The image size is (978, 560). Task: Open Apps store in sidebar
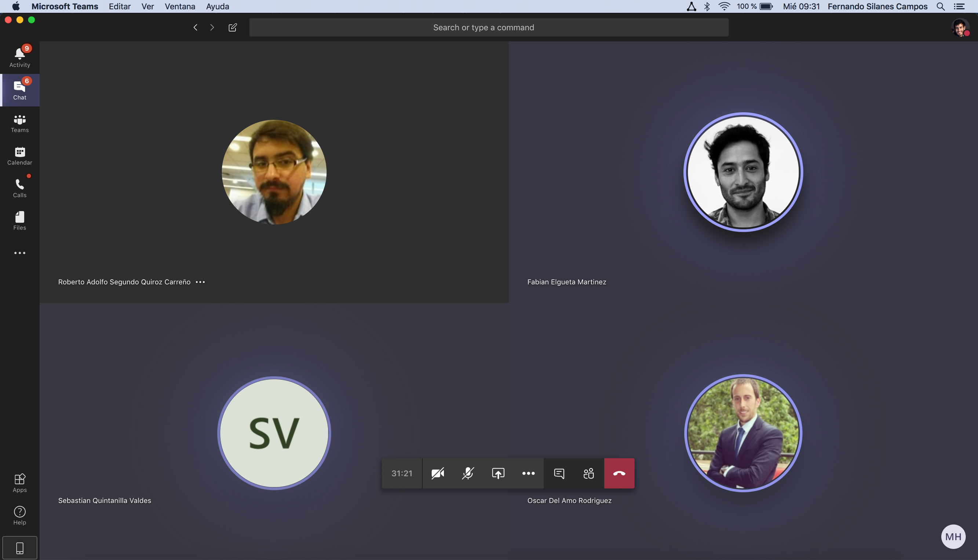pyautogui.click(x=20, y=483)
